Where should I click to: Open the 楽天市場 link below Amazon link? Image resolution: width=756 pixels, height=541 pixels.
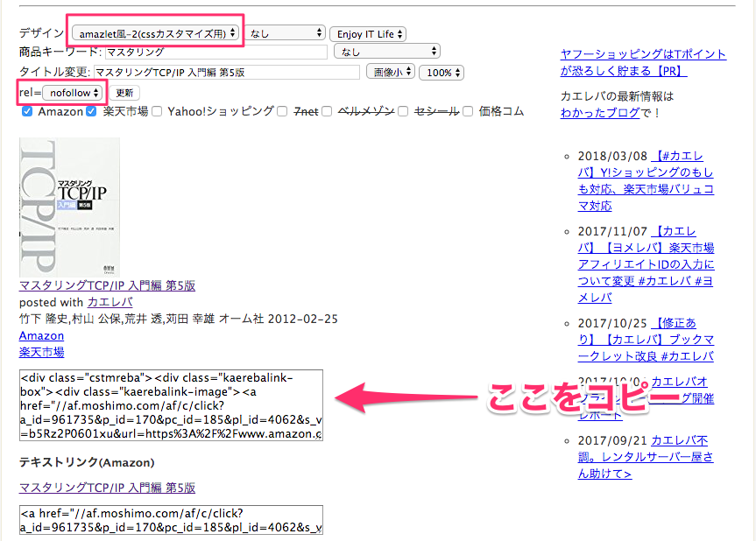point(41,352)
